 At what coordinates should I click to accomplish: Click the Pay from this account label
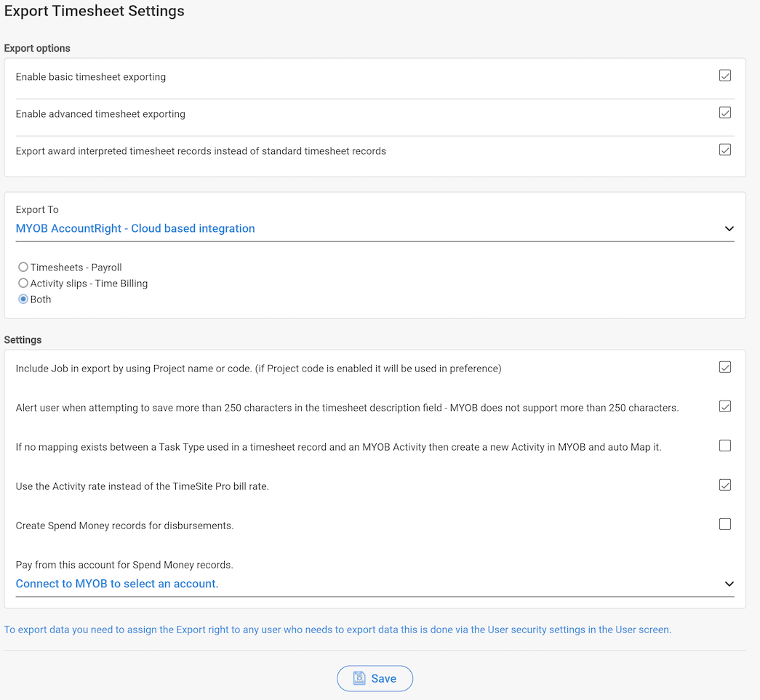point(124,565)
